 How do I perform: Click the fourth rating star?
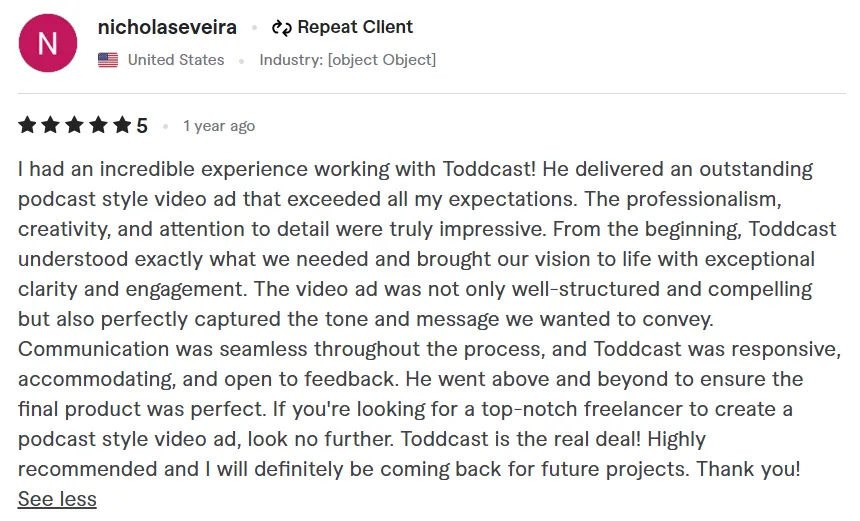pos(99,125)
